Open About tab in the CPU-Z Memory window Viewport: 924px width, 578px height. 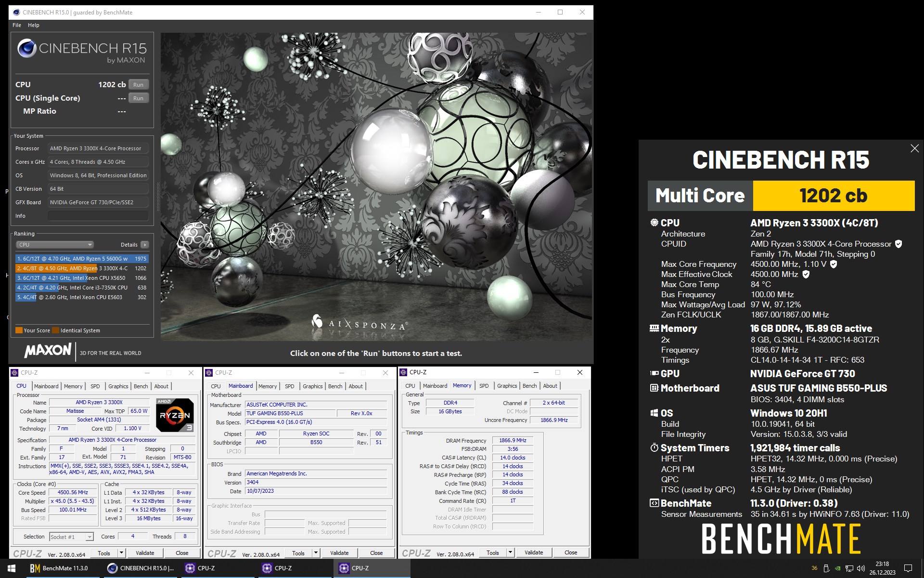[x=550, y=386]
